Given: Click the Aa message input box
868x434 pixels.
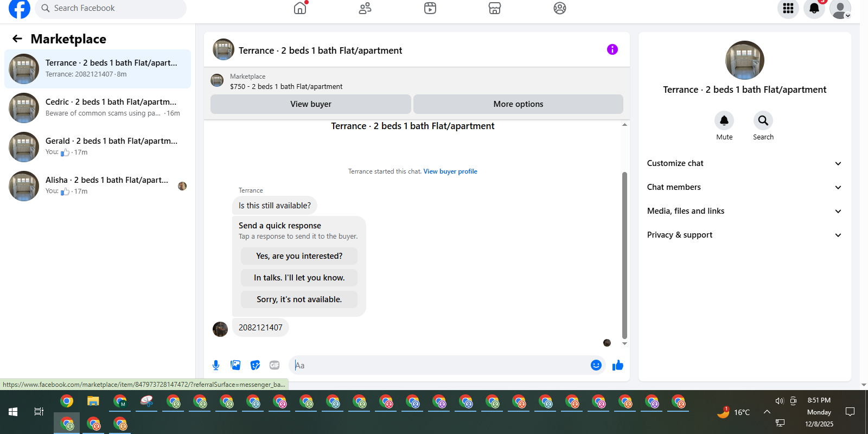Looking at the screenshot, I should (440, 365).
